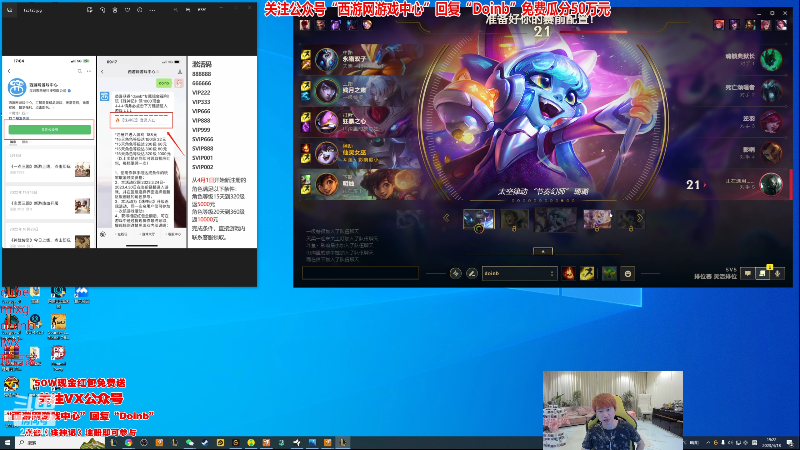The image size is (800, 450).
Task: Change the Flash summoner spell
Action: tap(587, 273)
